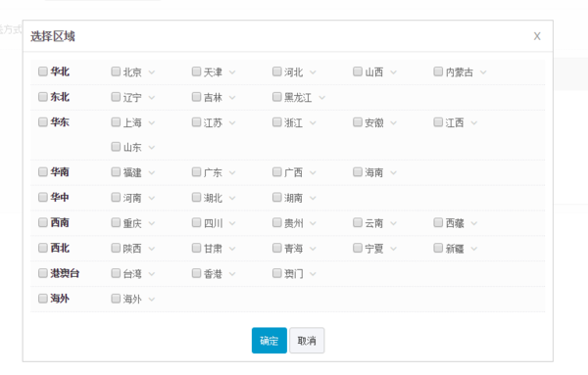Screen dimensions: 588x375
Task: Expand the 湖南 dropdown arrow
Action: pyautogui.click(x=313, y=198)
